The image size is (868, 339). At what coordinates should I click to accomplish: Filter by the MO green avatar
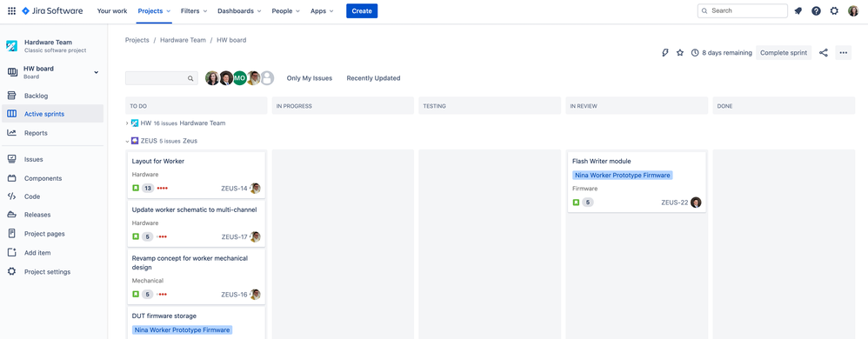239,78
